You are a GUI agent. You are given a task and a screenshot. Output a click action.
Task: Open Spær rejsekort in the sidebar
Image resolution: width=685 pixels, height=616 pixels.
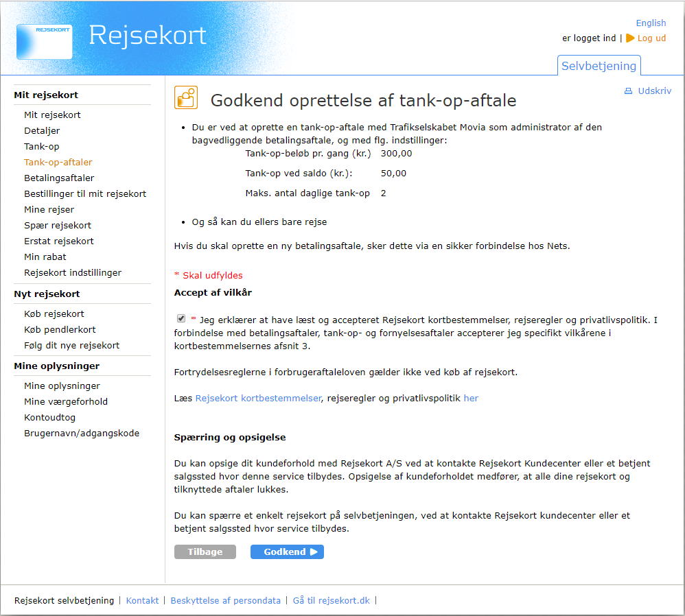pyautogui.click(x=58, y=226)
